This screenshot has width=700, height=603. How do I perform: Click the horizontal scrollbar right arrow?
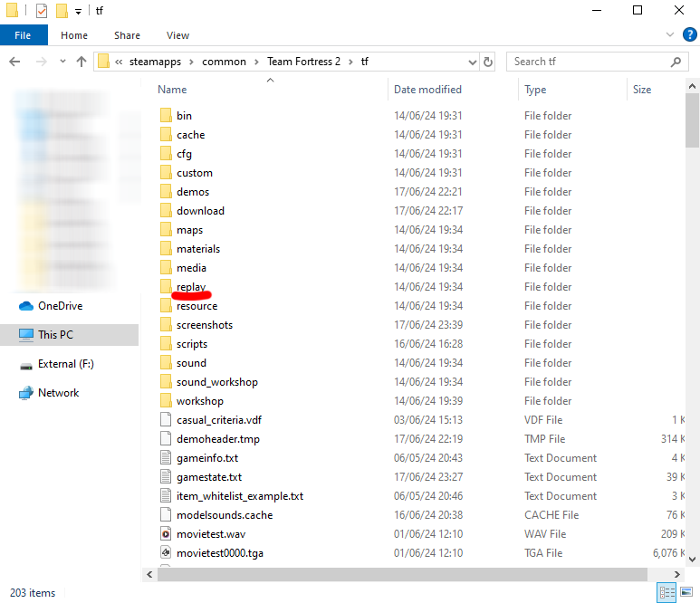tap(676, 574)
